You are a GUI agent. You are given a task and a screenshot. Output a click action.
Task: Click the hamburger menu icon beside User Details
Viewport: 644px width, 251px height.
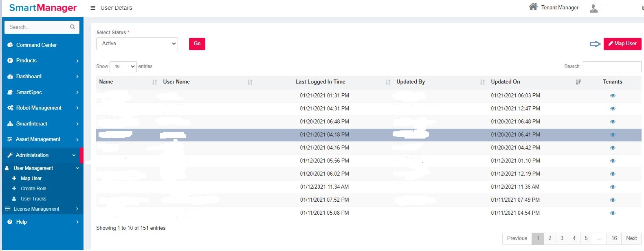[x=93, y=8]
